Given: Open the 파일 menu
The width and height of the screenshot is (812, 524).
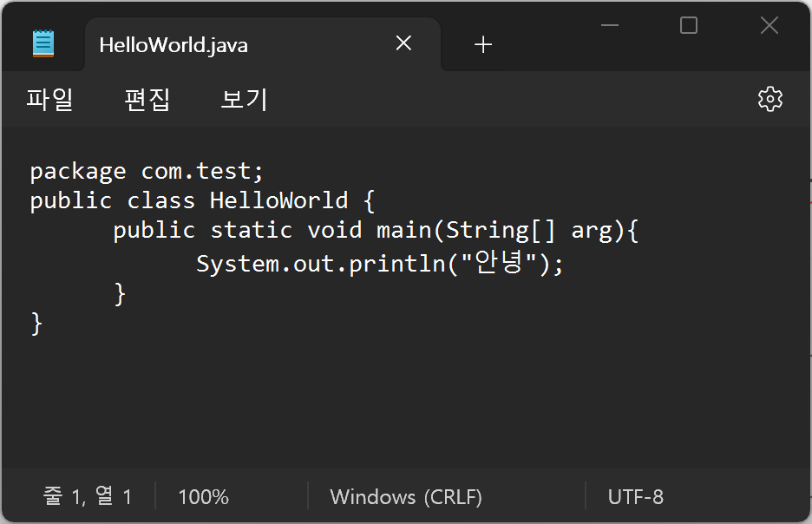Looking at the screenshot, I should tap(49, 99).
